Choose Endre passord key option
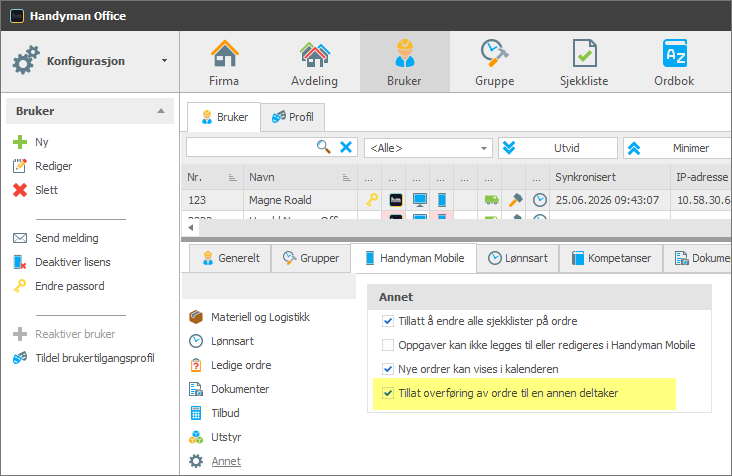The height and width of the screenshot is (476, 732). pos(58,286)
